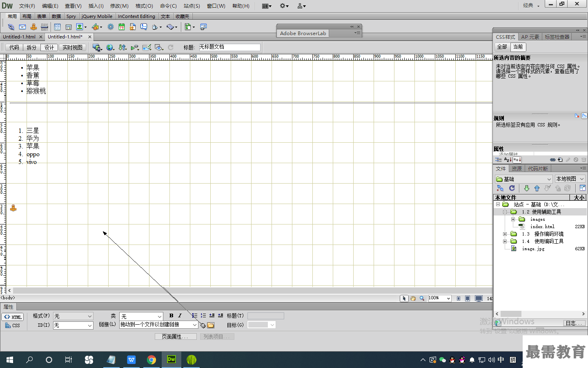This screenshot has width=588, height=368.
Task: Put files with the blue up arrow
Action: tap(537, 188)
